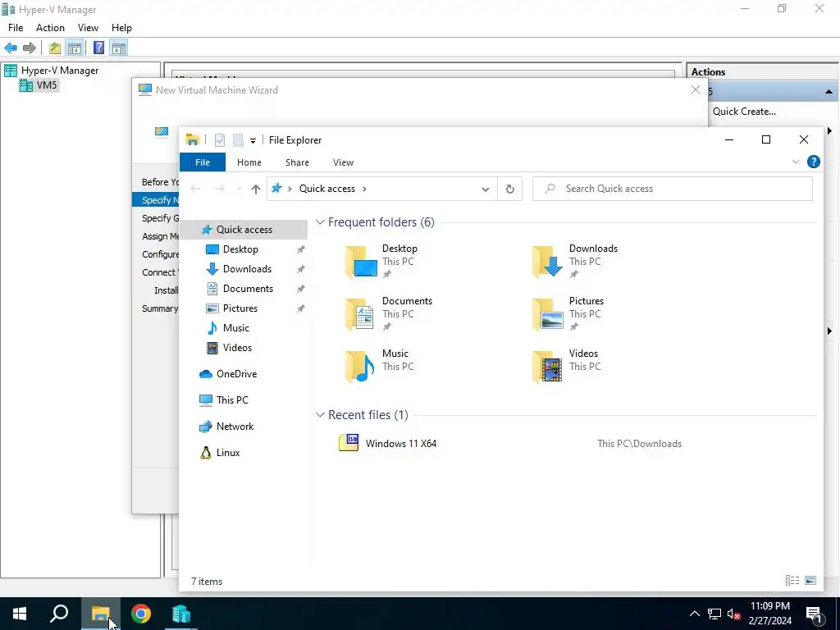Viewport: 840px width, 630px height.
Task: Open the address bar history dropdown
Action: (x=486, y=189)
